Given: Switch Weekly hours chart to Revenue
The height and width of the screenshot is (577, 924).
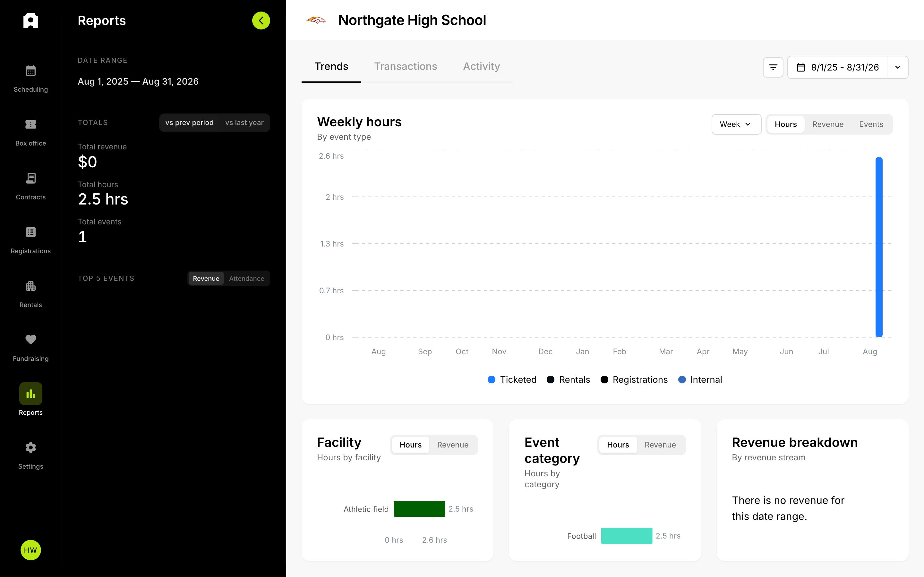Looking at the screenshot, I should (x=828, y=124).
